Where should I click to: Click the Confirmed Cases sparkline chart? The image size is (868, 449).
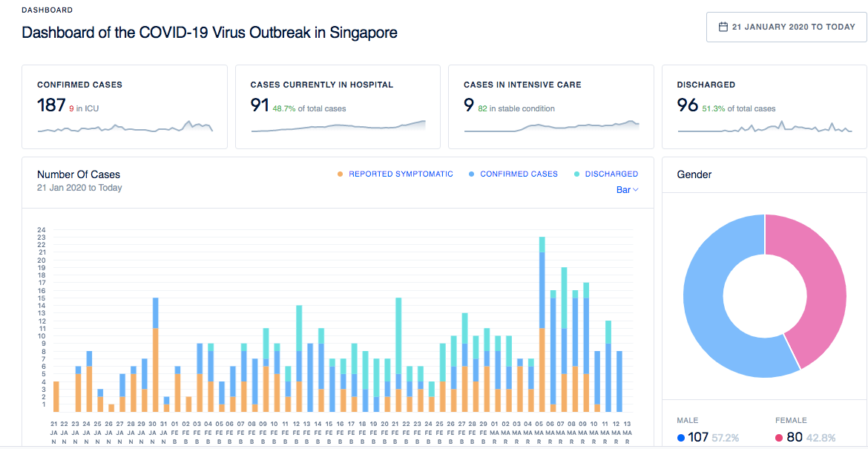tap(125, 128)
